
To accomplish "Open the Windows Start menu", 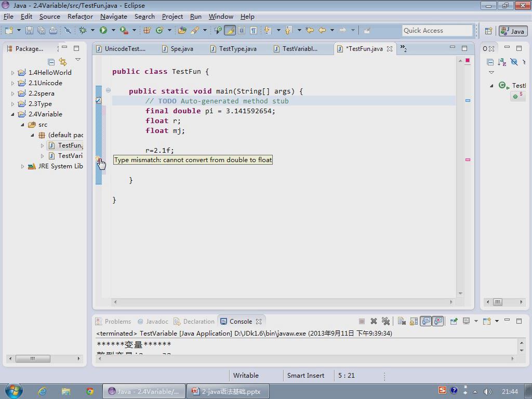I will pyautogui.click(x=14, y=391).
